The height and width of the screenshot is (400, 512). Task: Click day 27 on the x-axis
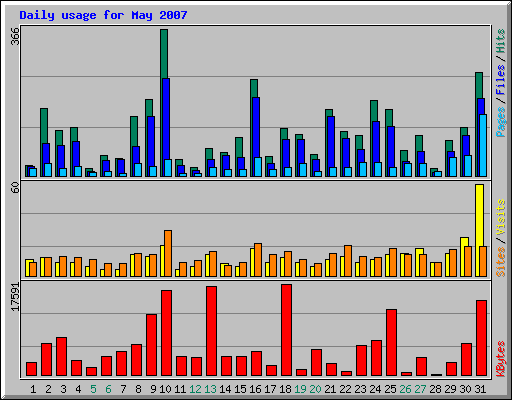pos(420,389)
